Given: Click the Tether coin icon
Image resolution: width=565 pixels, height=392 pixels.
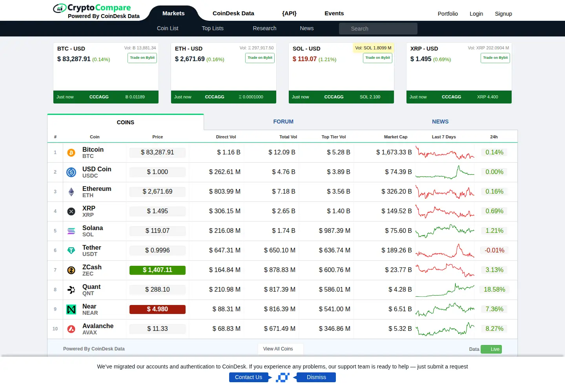Looking at the screenshot, I should coord(71,250).
